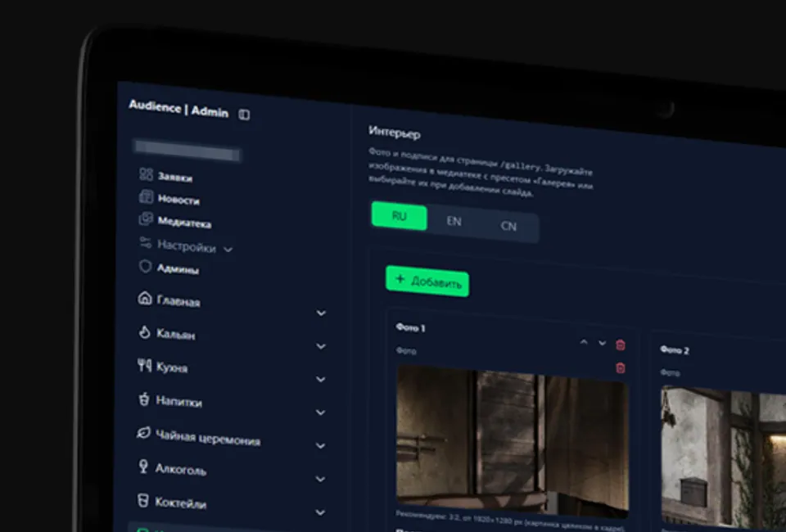Viewport: 786px width, 532px height.
Task: Click the Коктейли glass icon
Action: coord(142,500)
